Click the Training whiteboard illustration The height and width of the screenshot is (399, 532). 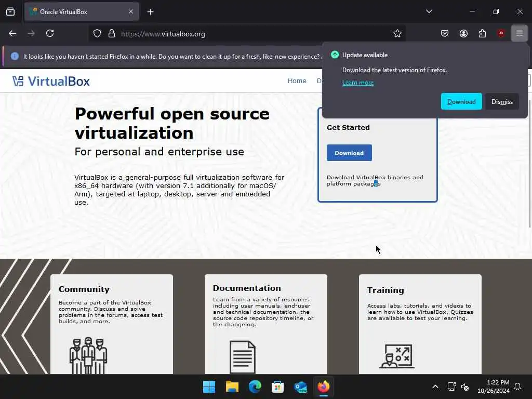(x=396, y=356)
